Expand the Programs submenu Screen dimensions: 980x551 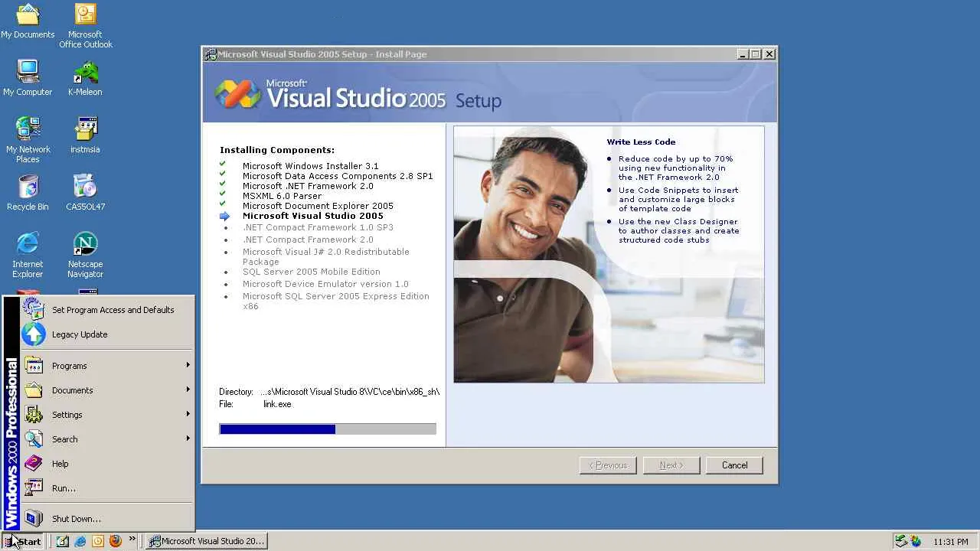[x=107, y=366]
